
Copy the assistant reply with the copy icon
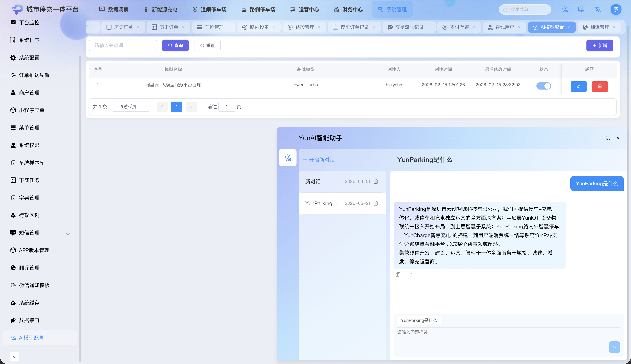[x=398, y=274]
